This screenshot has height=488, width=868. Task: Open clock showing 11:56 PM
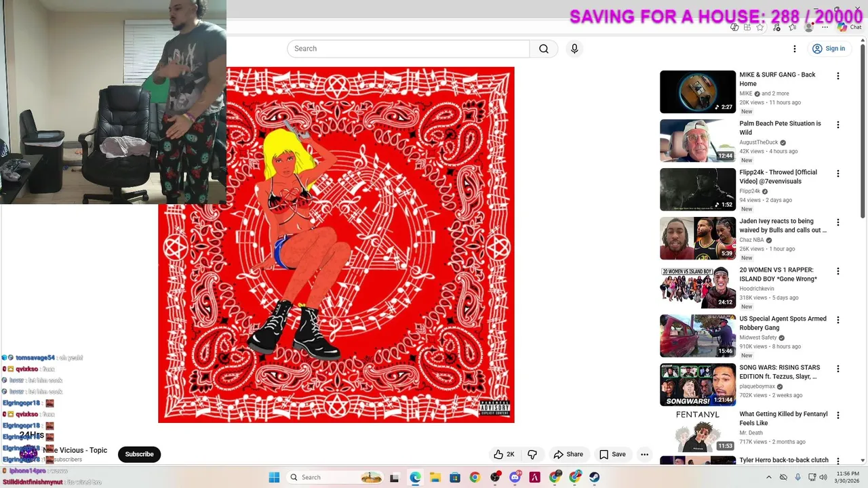tap(848, 477)
